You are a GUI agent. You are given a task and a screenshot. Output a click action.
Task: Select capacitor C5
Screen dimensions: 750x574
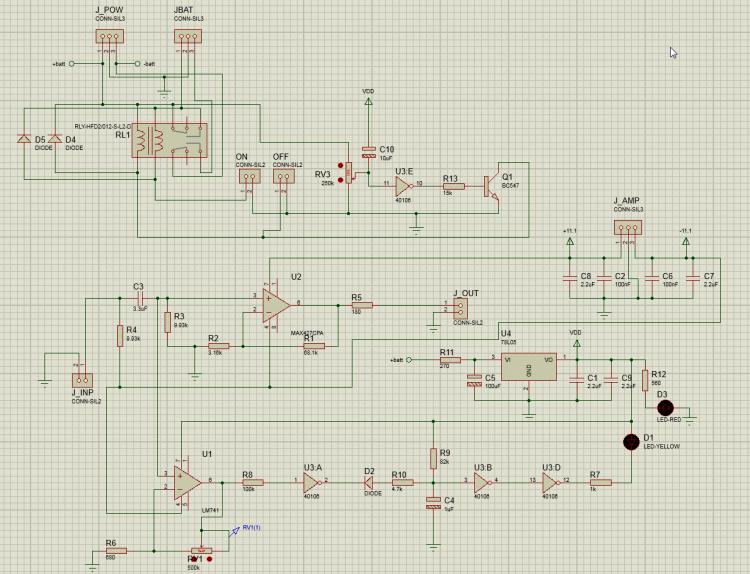pyautogui.click(x=474, y=381)
